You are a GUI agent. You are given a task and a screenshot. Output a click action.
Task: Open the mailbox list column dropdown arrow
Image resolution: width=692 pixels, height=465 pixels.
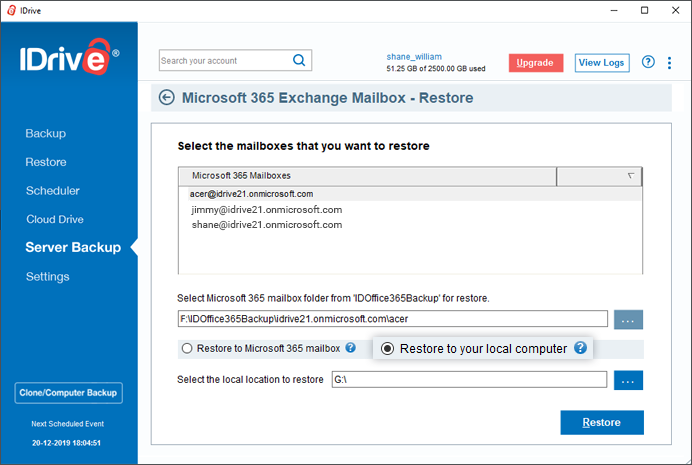[631, 176]
